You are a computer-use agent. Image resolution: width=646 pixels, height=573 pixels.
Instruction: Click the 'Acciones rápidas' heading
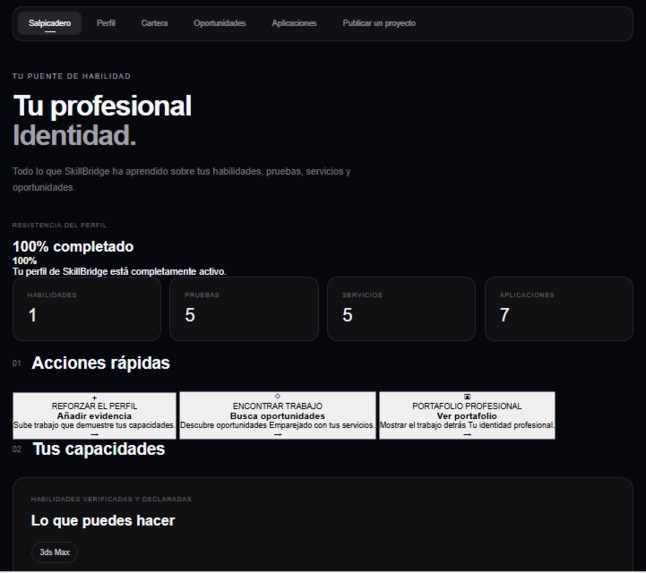pyautogui.click(x=101, y=363)
